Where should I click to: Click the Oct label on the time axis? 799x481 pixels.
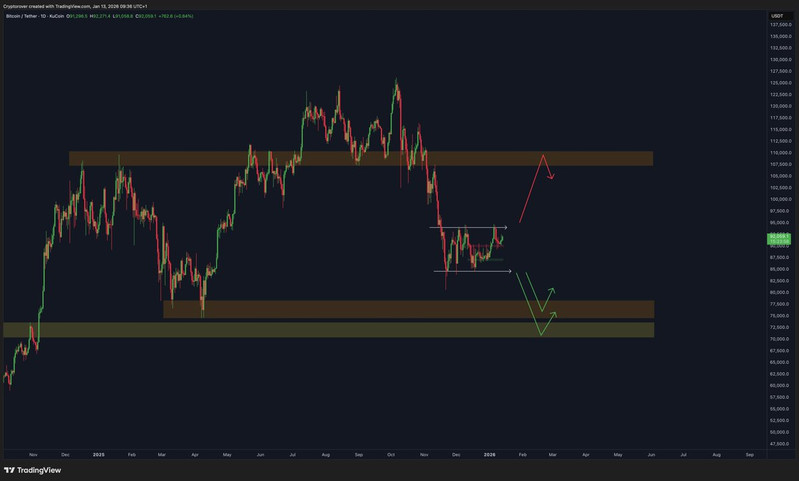(392, 455)
